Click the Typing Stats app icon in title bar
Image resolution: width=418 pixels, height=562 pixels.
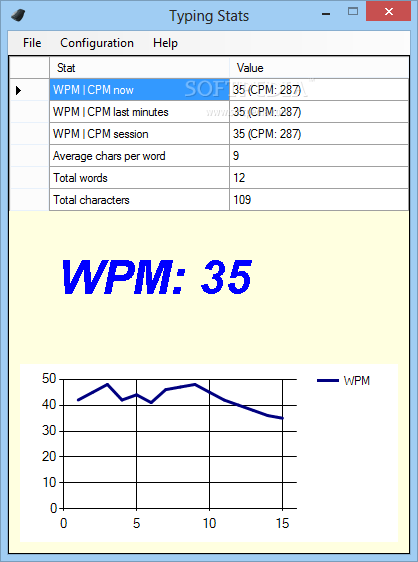[x=18, y=15]
